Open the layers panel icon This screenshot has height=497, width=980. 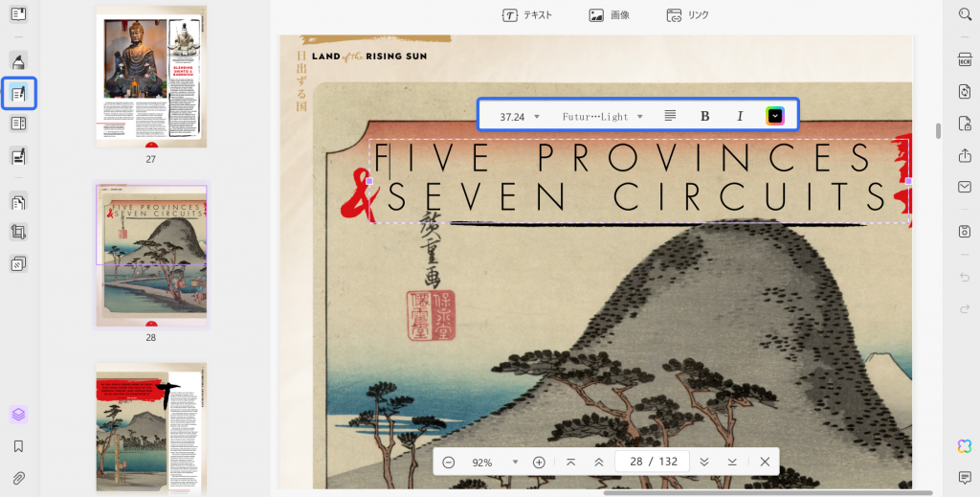point(18,414)
